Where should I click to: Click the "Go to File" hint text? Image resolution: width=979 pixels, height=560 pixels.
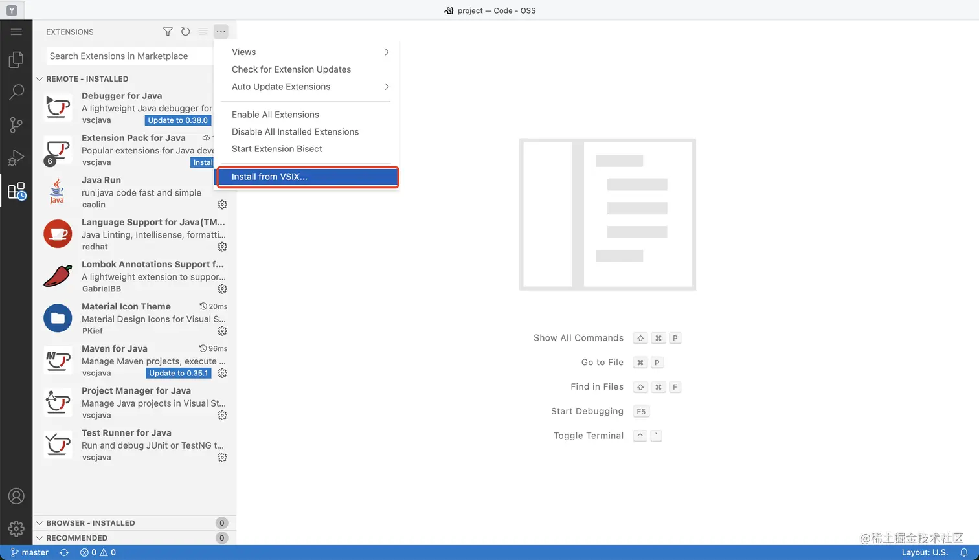coord(602,363)
